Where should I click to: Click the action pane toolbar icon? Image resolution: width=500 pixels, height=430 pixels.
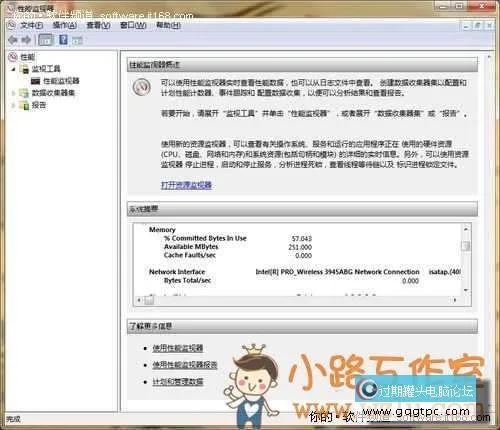[77, 41]
